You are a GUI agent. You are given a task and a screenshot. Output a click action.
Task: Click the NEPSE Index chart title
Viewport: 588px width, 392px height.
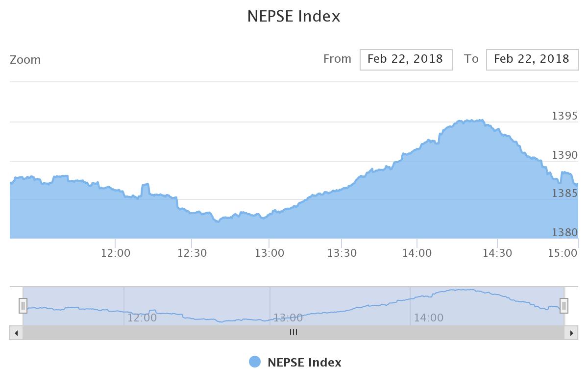point(294,16)
